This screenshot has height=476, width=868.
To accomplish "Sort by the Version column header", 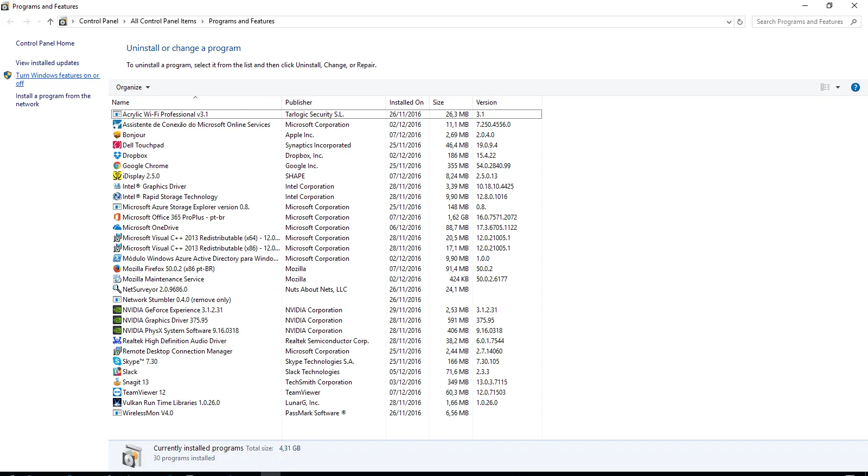I will click(x=507, y=102).
